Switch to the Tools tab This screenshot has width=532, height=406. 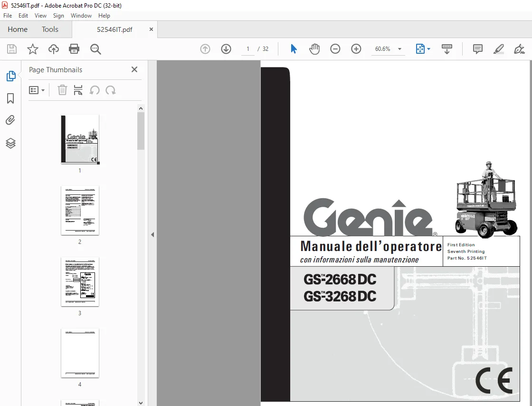[50, 29]
